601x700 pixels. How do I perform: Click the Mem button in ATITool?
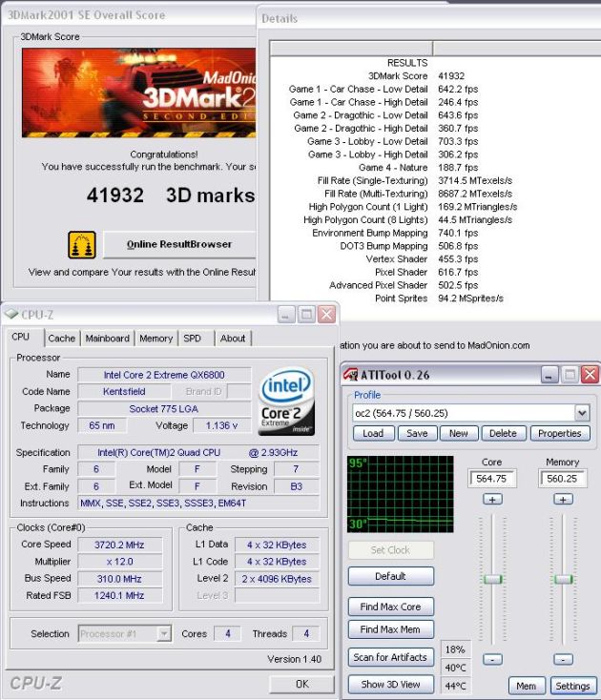[x=527, y=686]
